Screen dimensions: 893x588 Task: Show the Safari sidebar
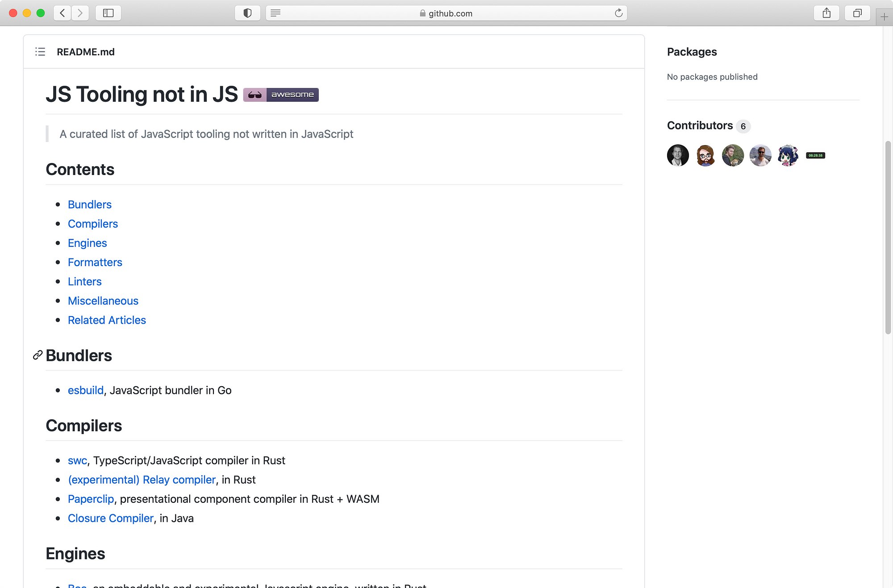click(108, 13)
